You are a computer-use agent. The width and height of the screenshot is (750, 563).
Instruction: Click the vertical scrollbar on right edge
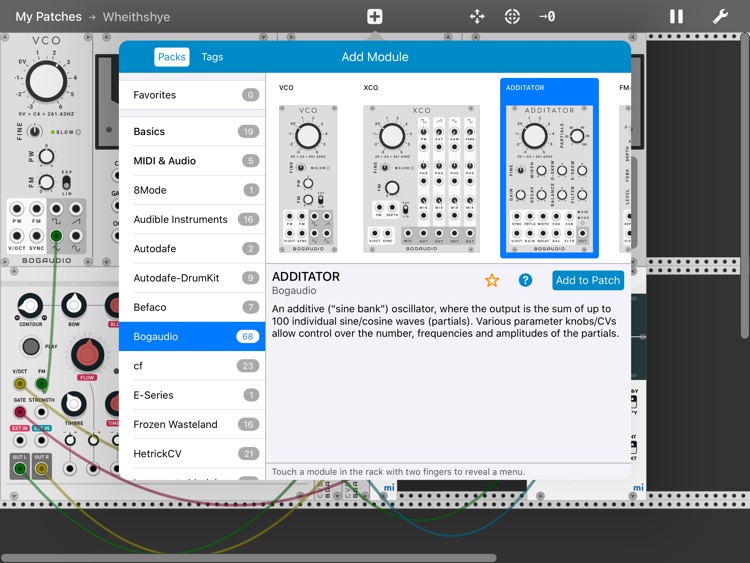point(745,185)
